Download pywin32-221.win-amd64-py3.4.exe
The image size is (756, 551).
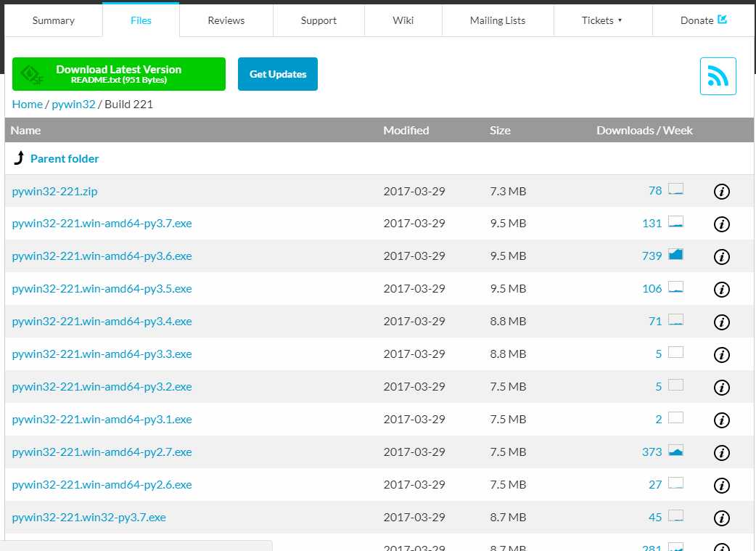102,322
